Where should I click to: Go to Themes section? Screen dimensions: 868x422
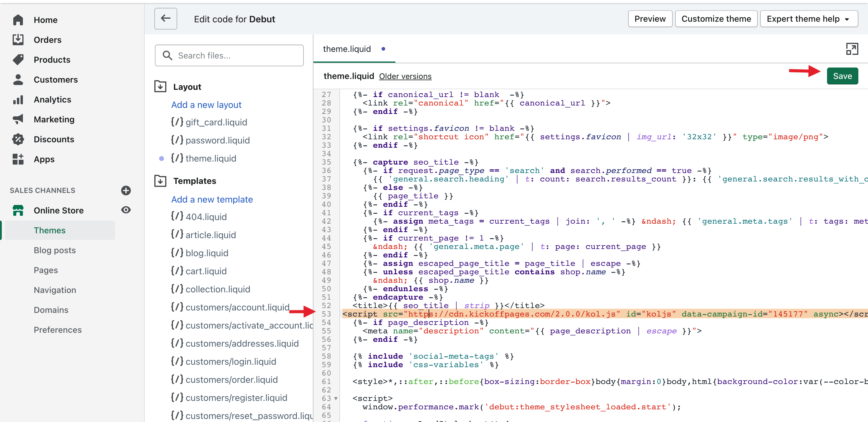[60, 230]
